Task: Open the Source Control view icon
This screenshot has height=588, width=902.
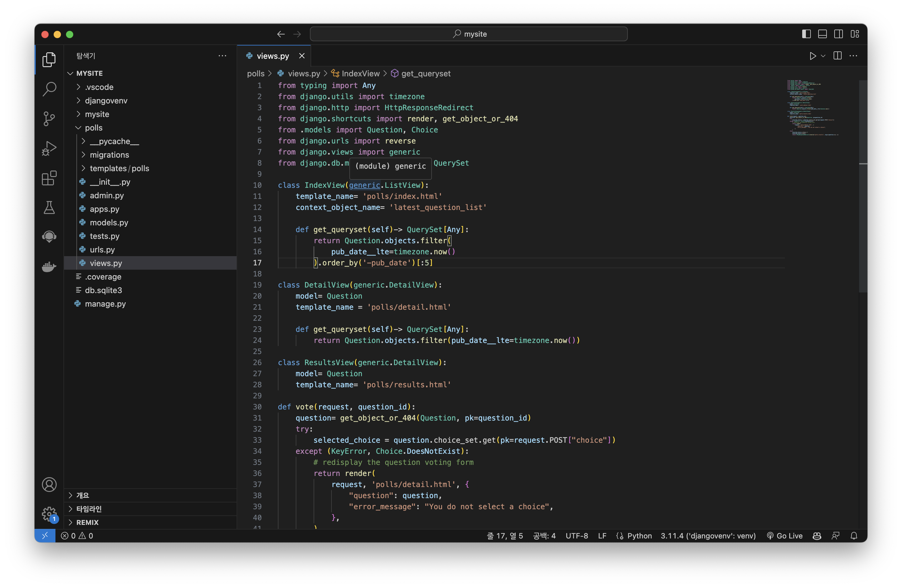Action: pos(49,119)
